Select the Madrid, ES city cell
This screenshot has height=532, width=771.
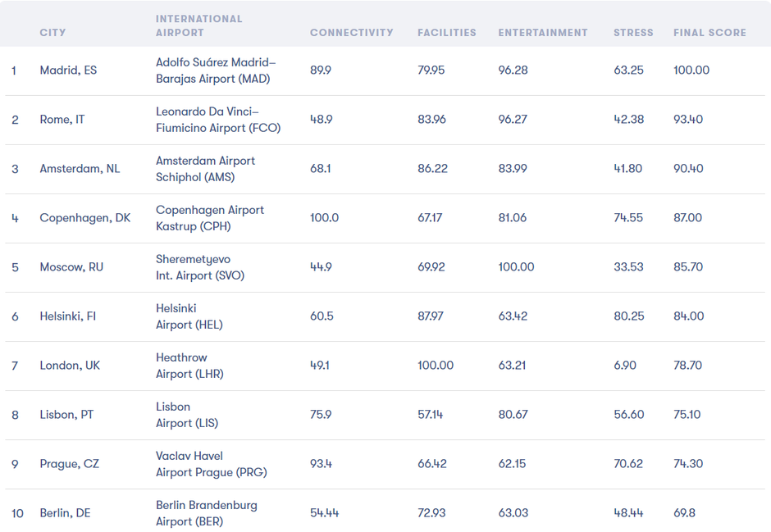[x=68, y=70]
